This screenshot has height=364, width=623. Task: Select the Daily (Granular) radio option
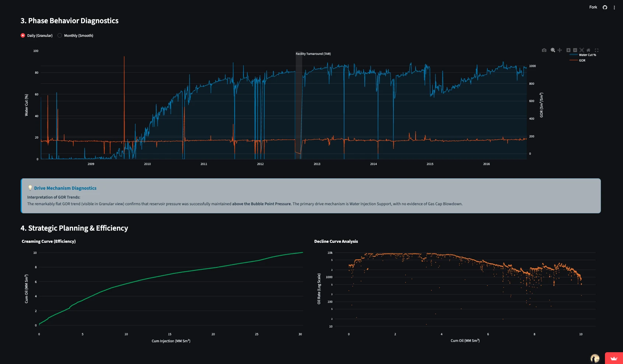click(x=36, y=36)
